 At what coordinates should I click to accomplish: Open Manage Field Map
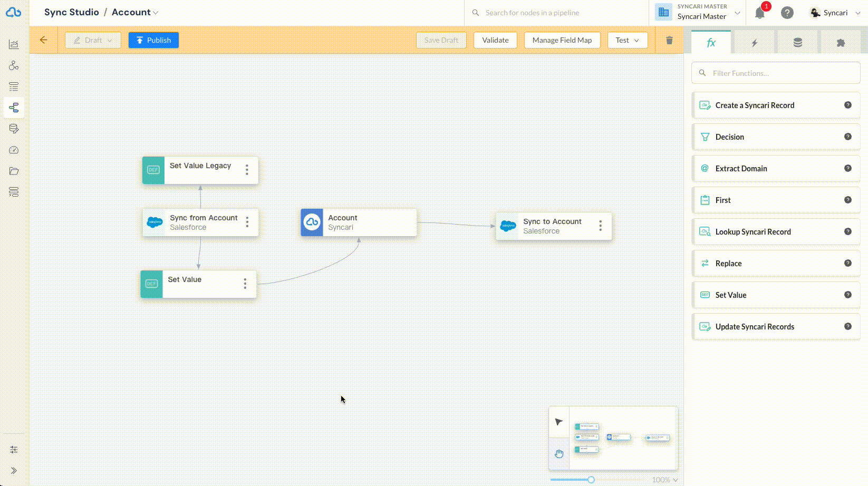point(562,40)
